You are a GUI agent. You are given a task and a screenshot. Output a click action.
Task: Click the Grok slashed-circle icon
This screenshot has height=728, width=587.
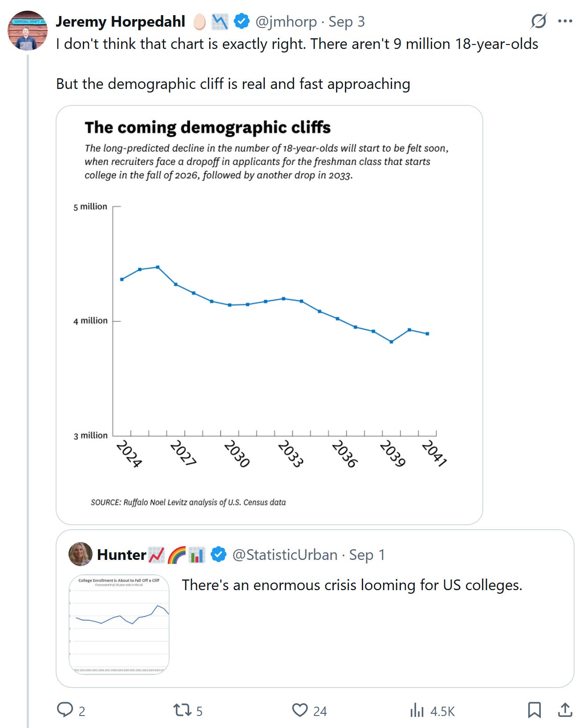coord(538,21)
